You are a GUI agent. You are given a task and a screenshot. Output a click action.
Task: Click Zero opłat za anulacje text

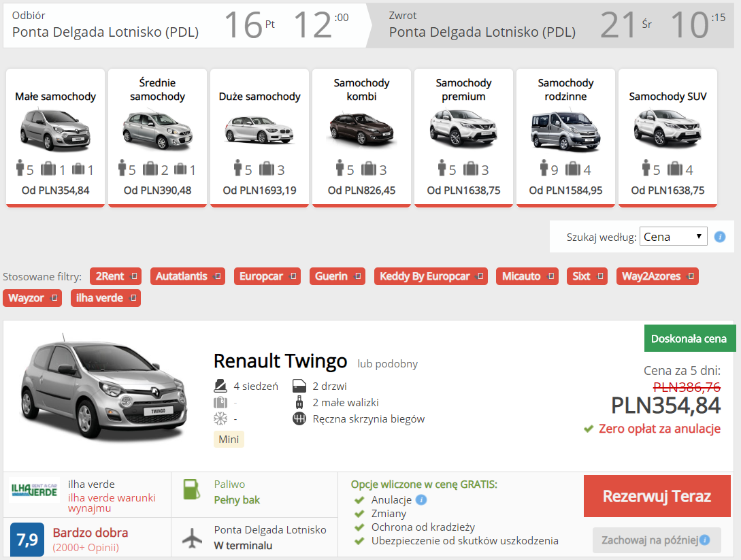tap(659, 429)
